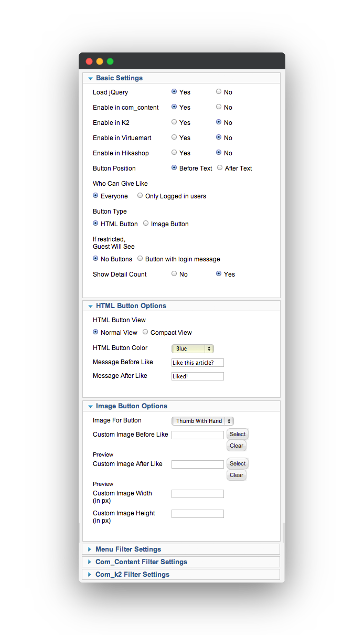Screen dimensions: 364x635
Task: Choose Only Logged in users option
Action: (140, 196)
